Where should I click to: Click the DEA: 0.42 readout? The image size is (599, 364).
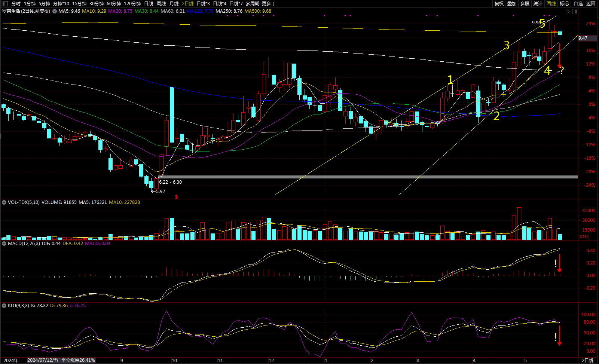73,244
